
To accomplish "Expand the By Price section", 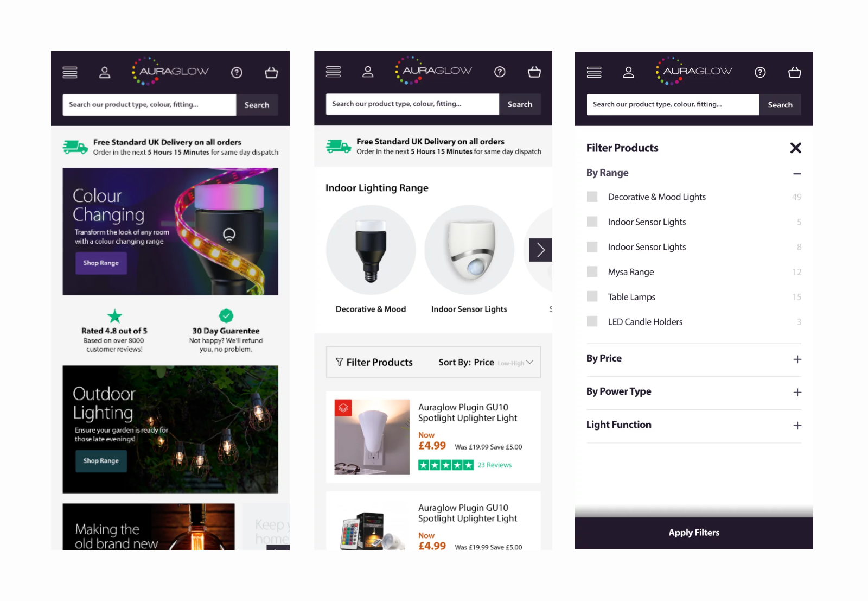I will [797, 359].
